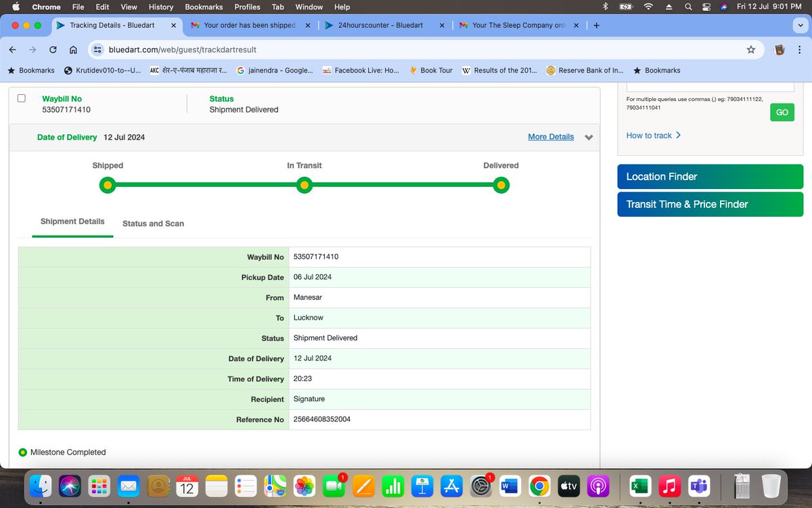Screen dimensions: 812x508
Task: Open the Chrome profile avatar
Action: point(780,49)
